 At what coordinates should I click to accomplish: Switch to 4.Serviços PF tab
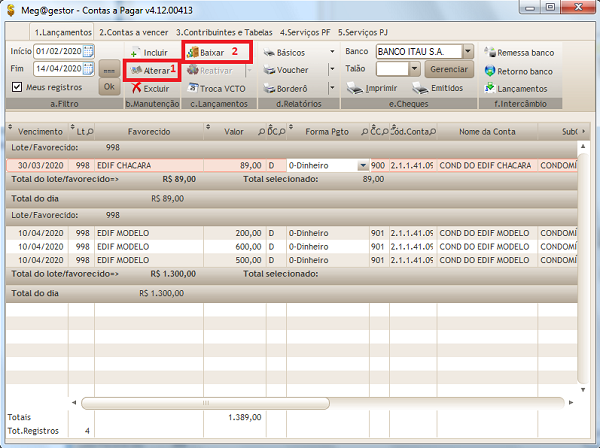click(305, 33)
